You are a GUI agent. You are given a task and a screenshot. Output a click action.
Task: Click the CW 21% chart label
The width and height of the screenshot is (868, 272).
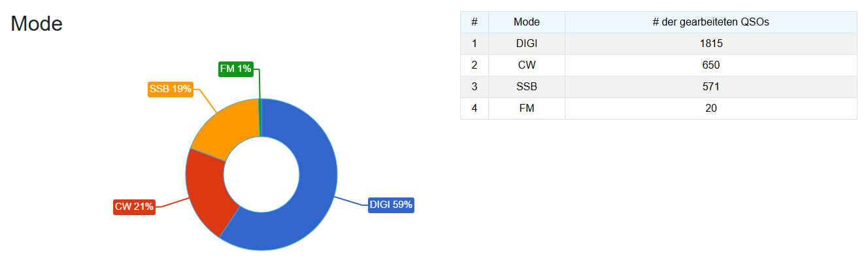[x=134, y=207]
